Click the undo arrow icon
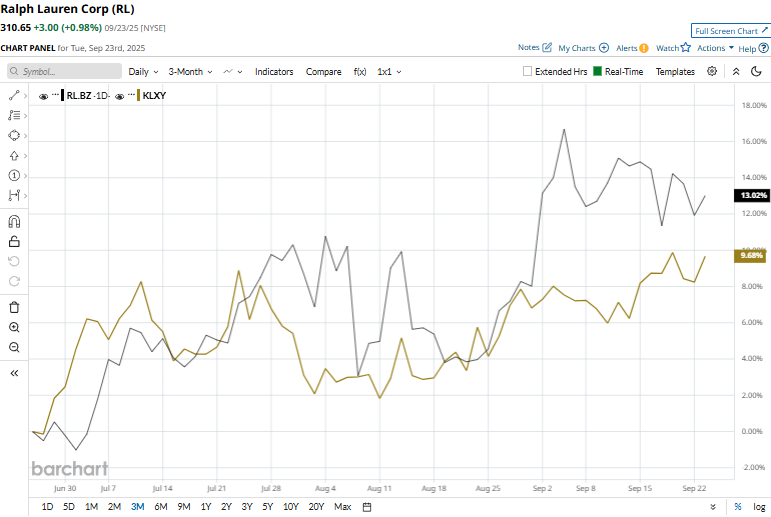Image resolution: width=771 pixels, height=517 pixels. pos(14,261)
